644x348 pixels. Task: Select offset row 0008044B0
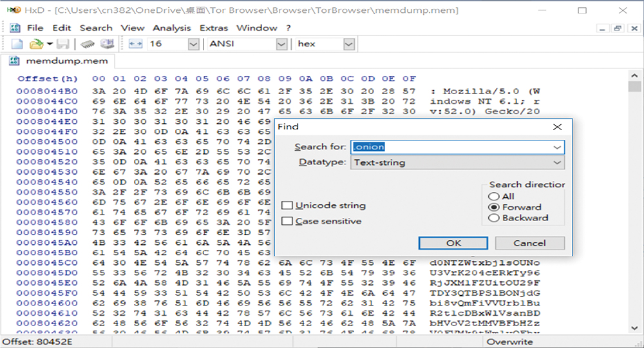pos(47,92)
